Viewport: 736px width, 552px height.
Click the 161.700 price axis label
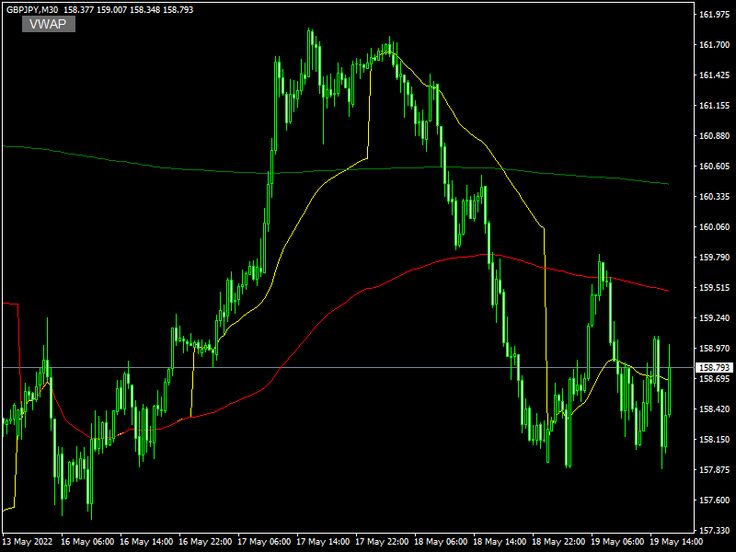pos(714,45)
